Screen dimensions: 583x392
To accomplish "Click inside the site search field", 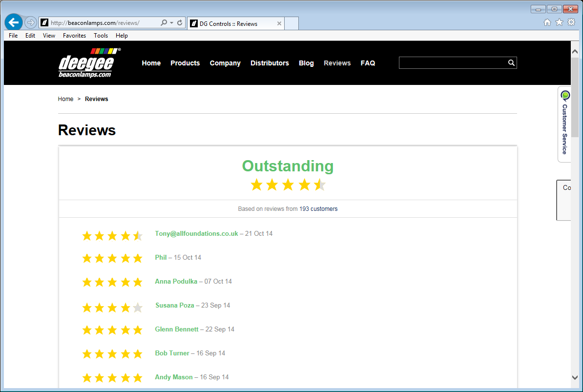I will click(449, 62).
